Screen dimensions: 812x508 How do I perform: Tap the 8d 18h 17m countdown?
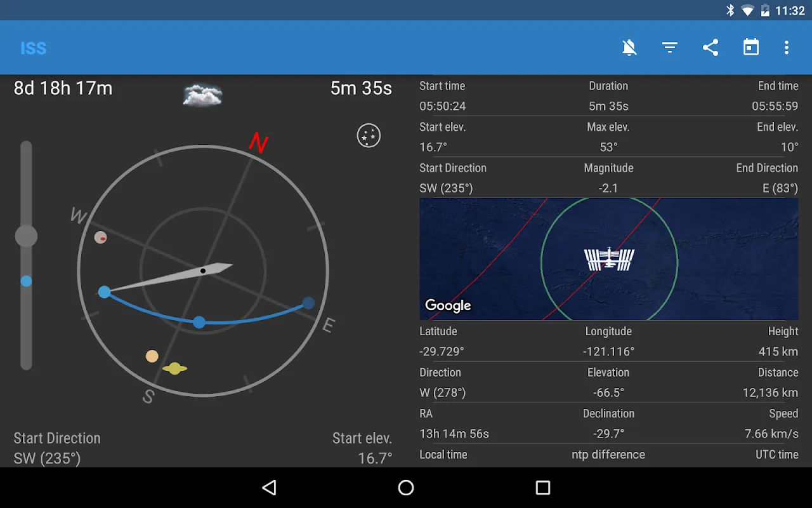(63, 88)
